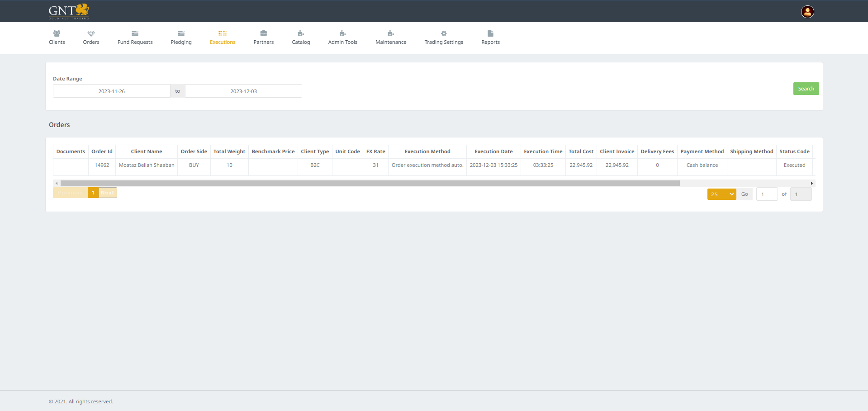
Task: Click the Go pagination button
Action: (x=745, y=194)
